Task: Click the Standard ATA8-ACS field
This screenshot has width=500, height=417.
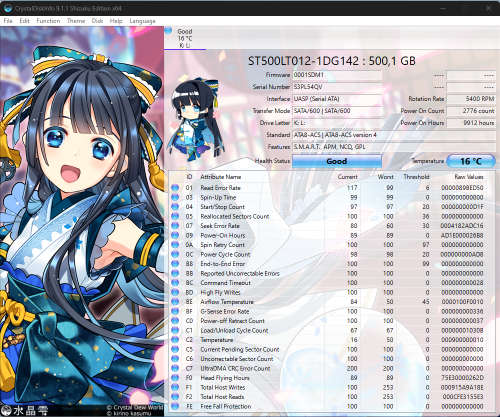Action: [394, 135]
